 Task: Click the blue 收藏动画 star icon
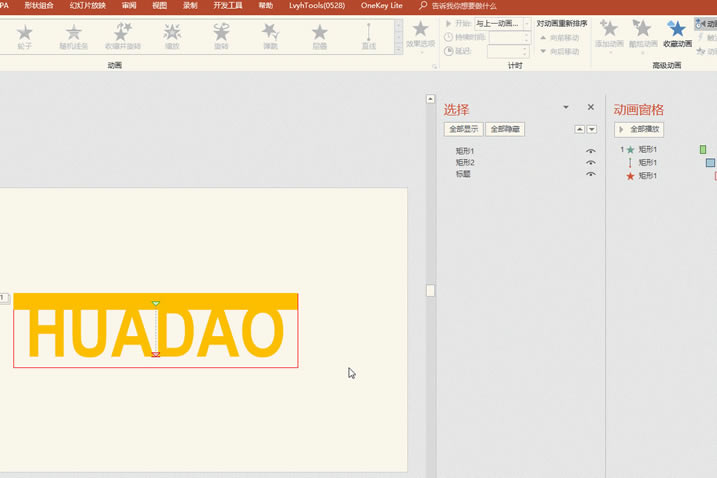[677, 28]
